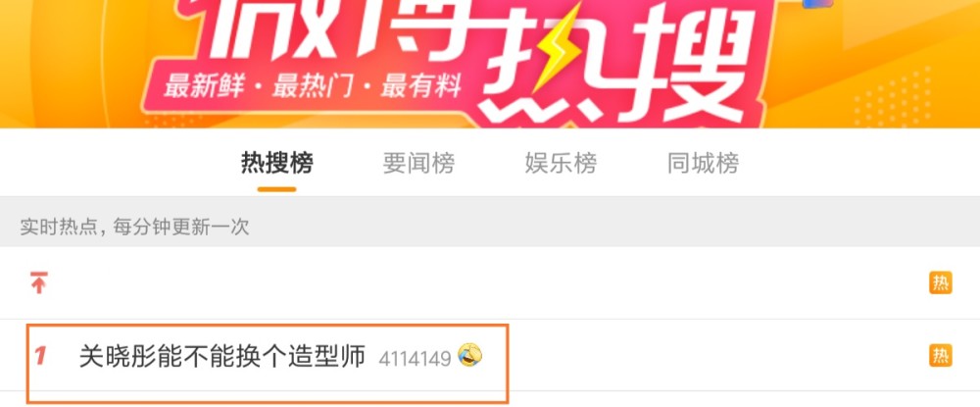Click the search count 4114149

pos(415,358)
